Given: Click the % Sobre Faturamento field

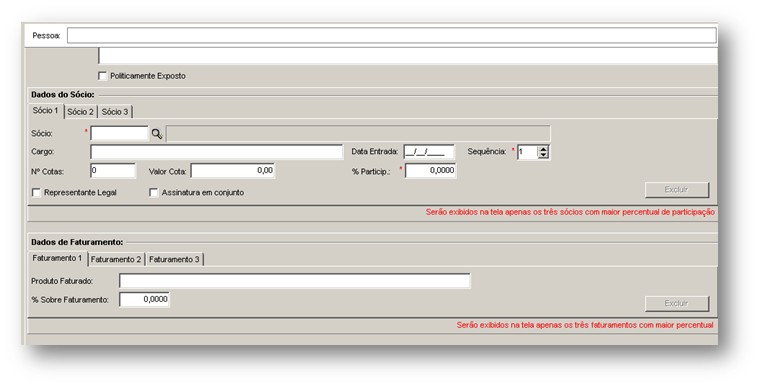Looking at the screenshot, I should click(x=144, y=300).
